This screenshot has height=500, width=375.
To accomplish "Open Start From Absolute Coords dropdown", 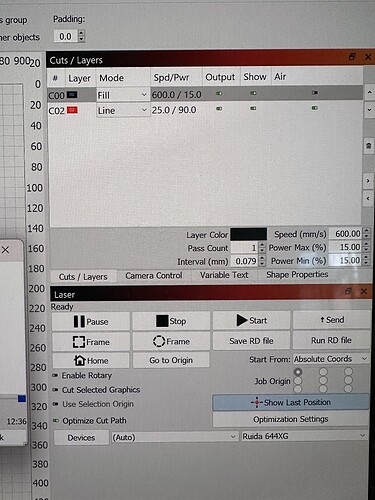I will click(x=331, y=359).
